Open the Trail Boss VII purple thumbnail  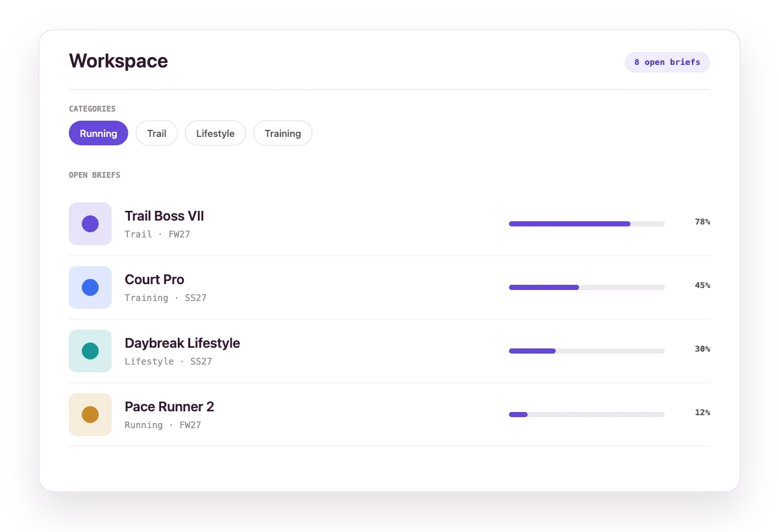(90, 224)
